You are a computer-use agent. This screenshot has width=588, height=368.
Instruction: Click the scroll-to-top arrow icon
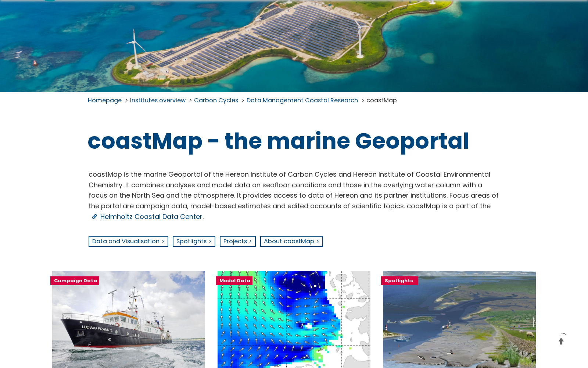pyautogui.click(x=561, y=341)
